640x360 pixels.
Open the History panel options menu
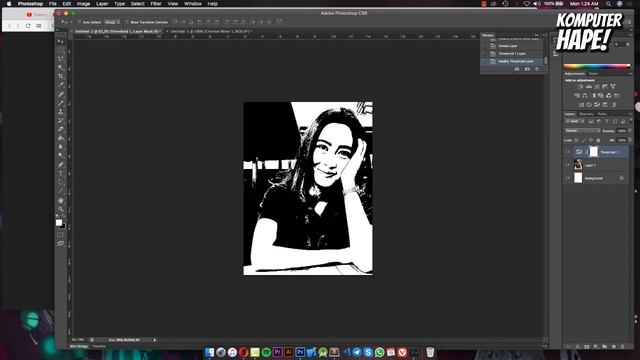pos(545,36)
